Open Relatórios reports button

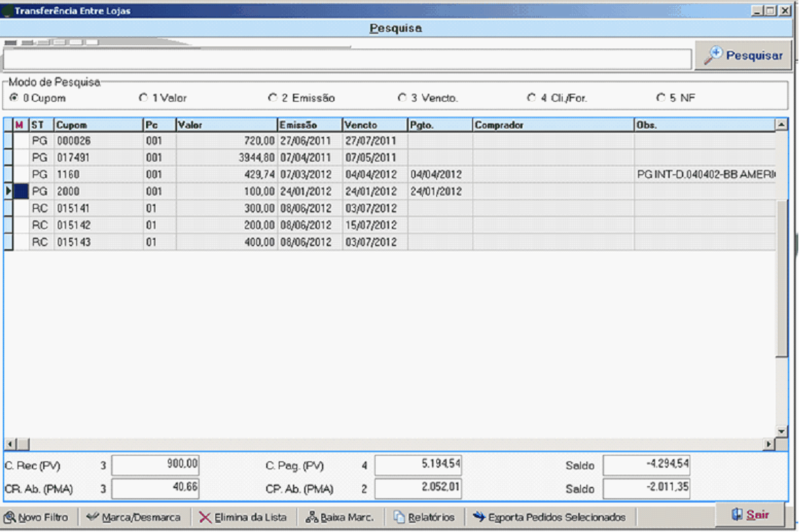423,517
